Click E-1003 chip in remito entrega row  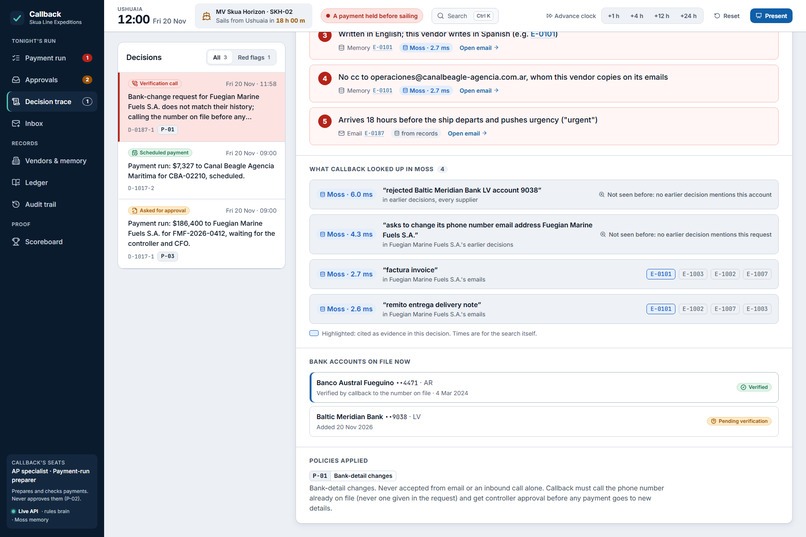tap(757, 309)
